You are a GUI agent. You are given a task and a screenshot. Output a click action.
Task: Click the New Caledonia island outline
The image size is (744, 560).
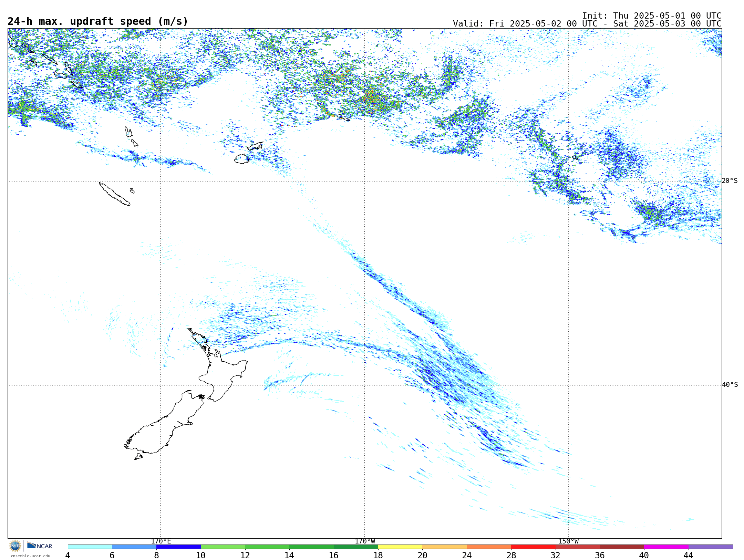[x=114, y=194]
